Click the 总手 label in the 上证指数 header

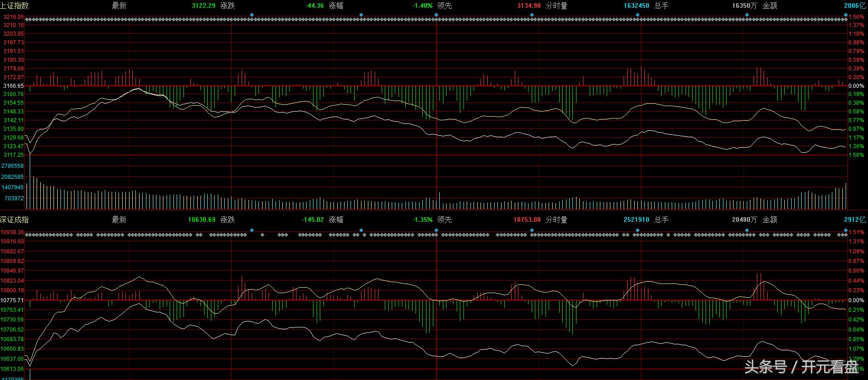click(x=661, y=6)
